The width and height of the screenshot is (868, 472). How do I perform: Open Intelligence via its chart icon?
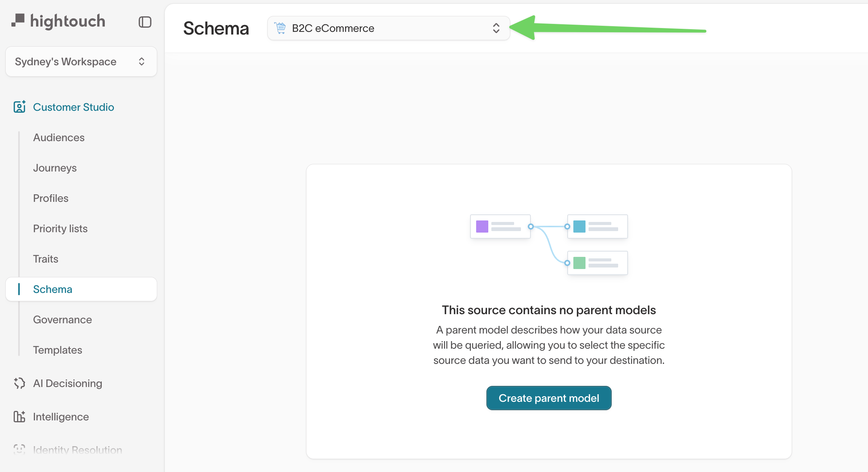(19, 417)
